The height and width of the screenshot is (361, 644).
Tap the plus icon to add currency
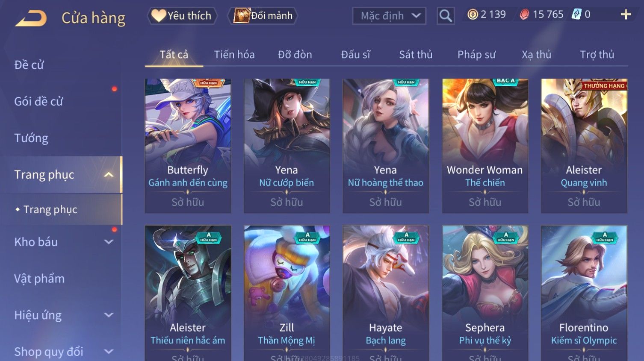tap(626, 15)
